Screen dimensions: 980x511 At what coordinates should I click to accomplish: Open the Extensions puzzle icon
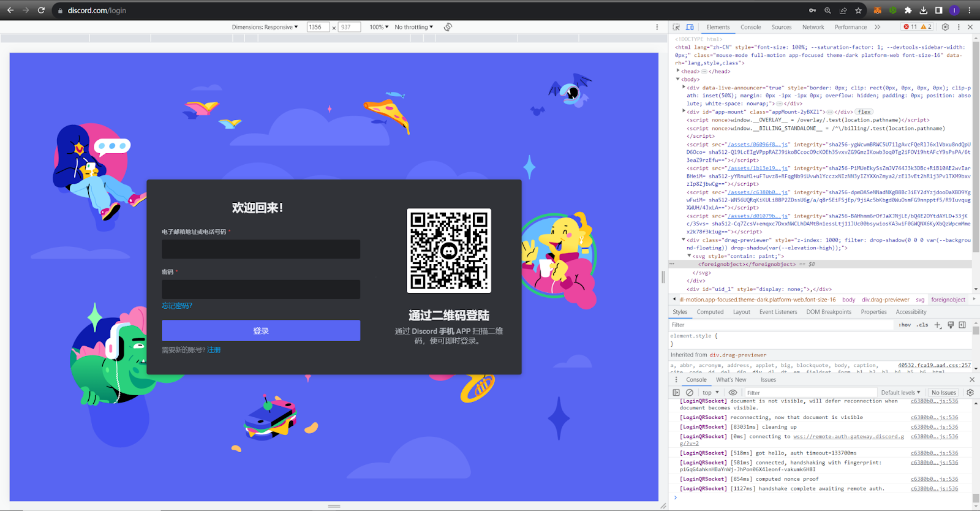pos(908,10)
